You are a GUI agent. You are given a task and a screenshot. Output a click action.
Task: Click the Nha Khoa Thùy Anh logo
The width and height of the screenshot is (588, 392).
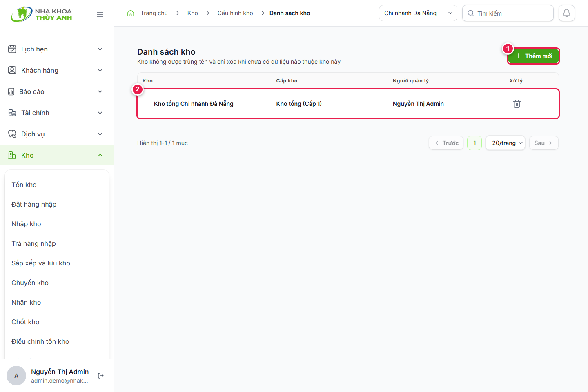[x=41, y=14]
